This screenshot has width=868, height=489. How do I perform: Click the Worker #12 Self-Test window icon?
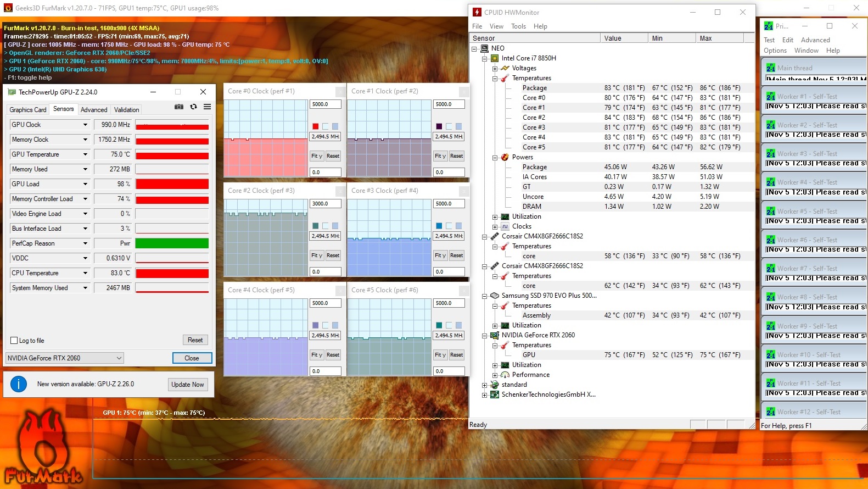771,412
